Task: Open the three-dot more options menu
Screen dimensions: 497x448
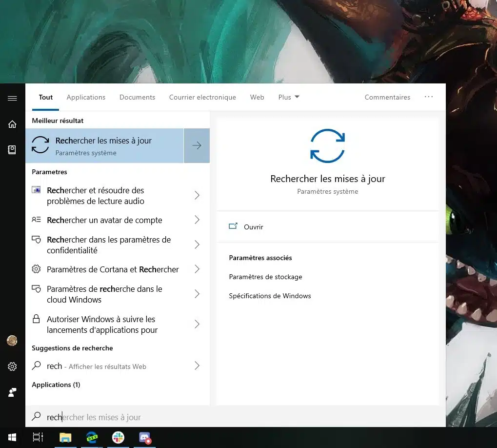Action: click(x=429, y=97)
